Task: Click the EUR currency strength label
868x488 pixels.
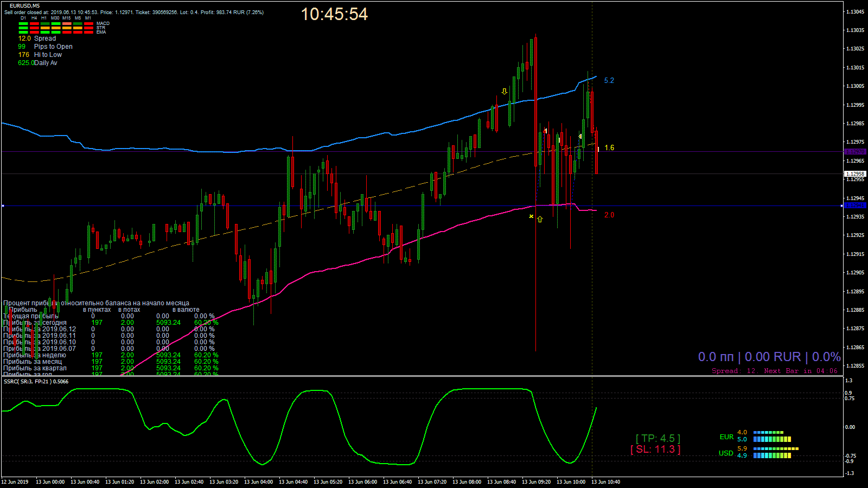Action: click(x=726, y=437)
